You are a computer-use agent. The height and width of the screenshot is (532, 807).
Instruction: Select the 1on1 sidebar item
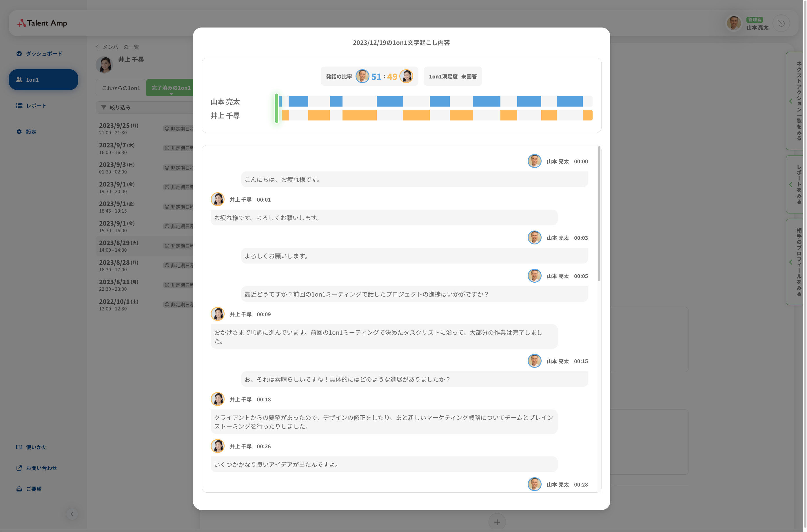[43, 80]
